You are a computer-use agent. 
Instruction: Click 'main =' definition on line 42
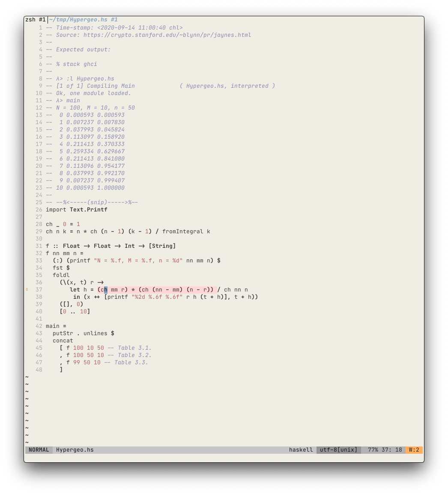pyautogui.click(x=56, y=326)
